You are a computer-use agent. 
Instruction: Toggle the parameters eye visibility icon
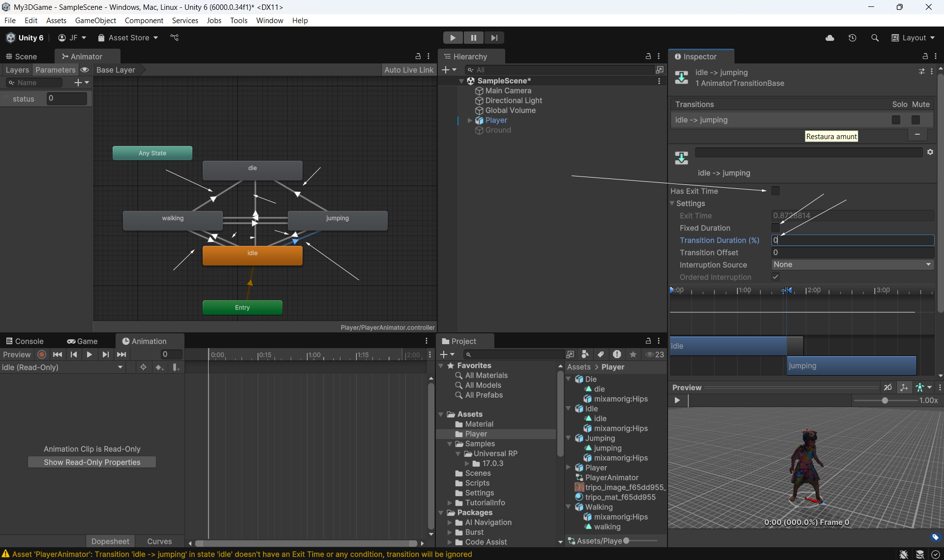point(85,70)
